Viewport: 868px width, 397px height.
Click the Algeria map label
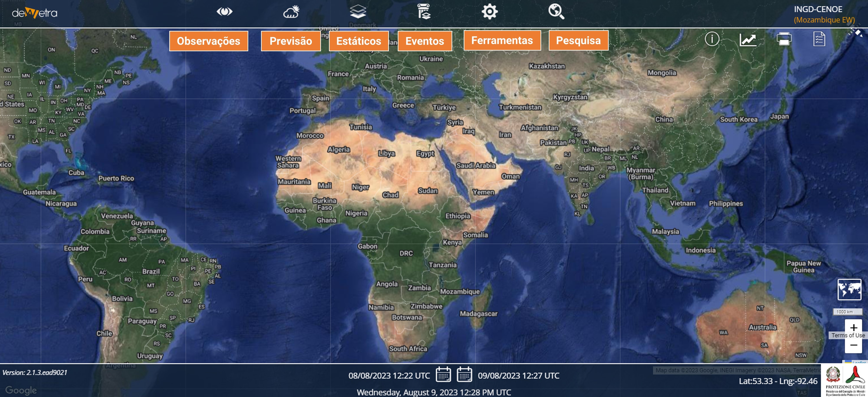coord(339,149)
